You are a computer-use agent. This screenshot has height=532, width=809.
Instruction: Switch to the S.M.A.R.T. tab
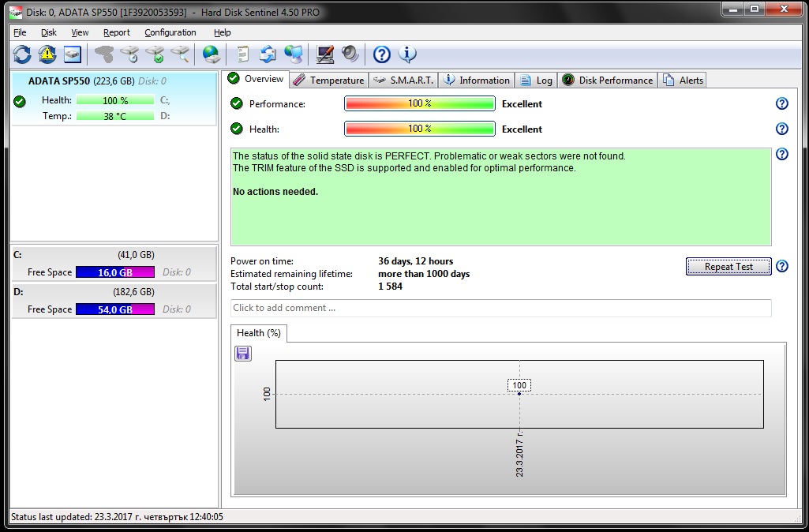(x=403, y=80)
